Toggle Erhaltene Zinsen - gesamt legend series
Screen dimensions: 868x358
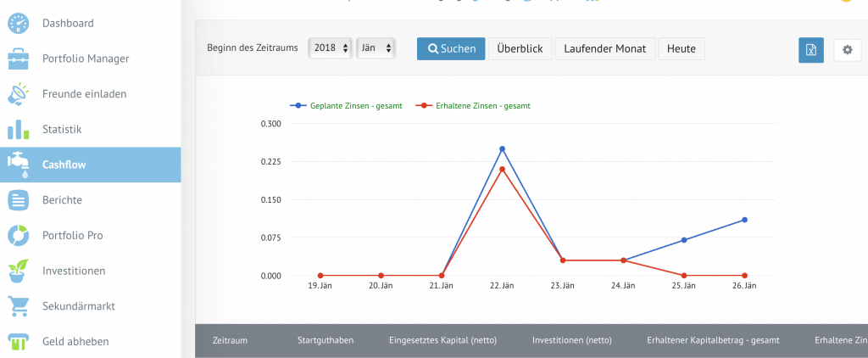(x=473, y=105)
